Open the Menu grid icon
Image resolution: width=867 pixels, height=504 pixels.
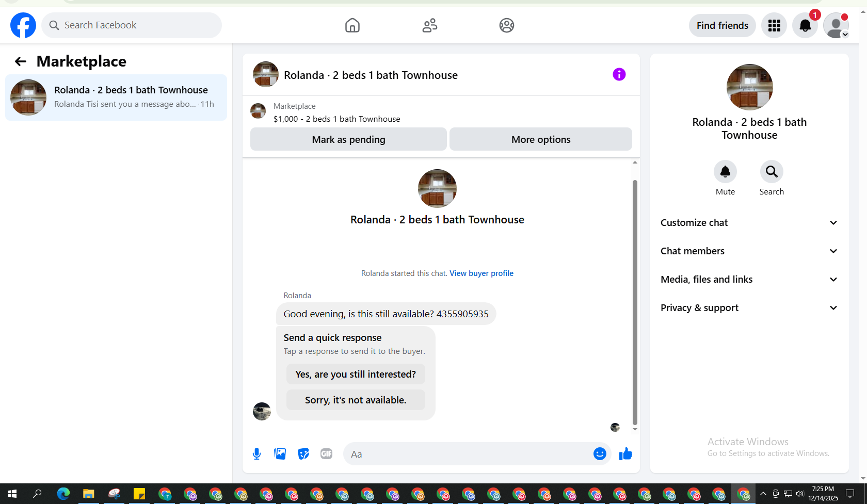pyautogui.click(x=774, y=25)
